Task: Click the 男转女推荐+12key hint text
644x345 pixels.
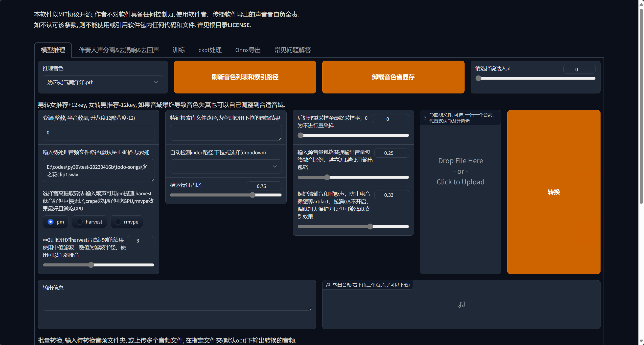Action: 162,105
